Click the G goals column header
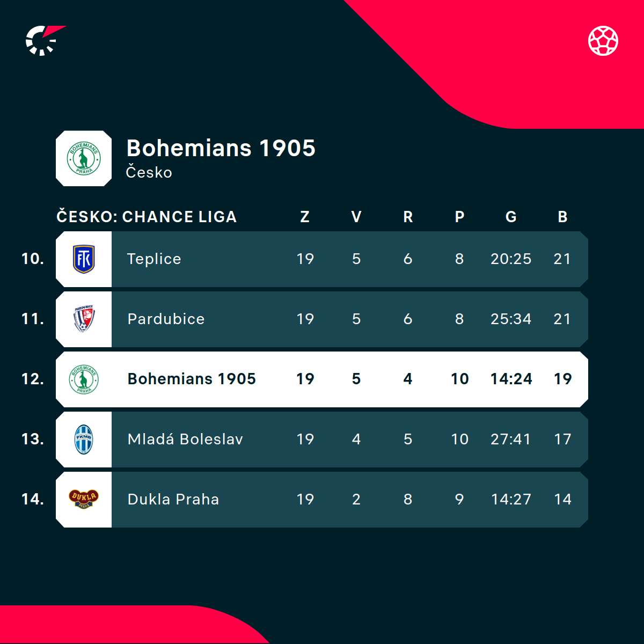This screenshot has width=644, height=644. tap(511, 217)
